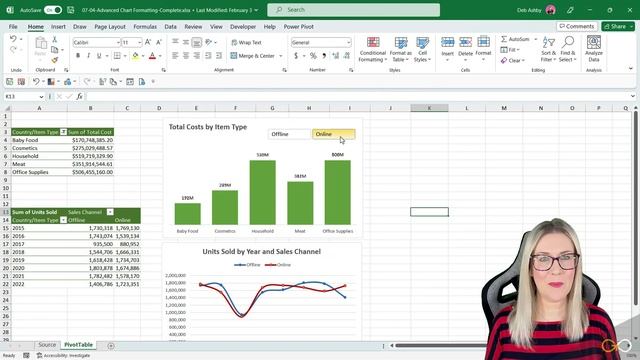
Task: Click Accessibility: Investigate in status bar
Action: 63,356
